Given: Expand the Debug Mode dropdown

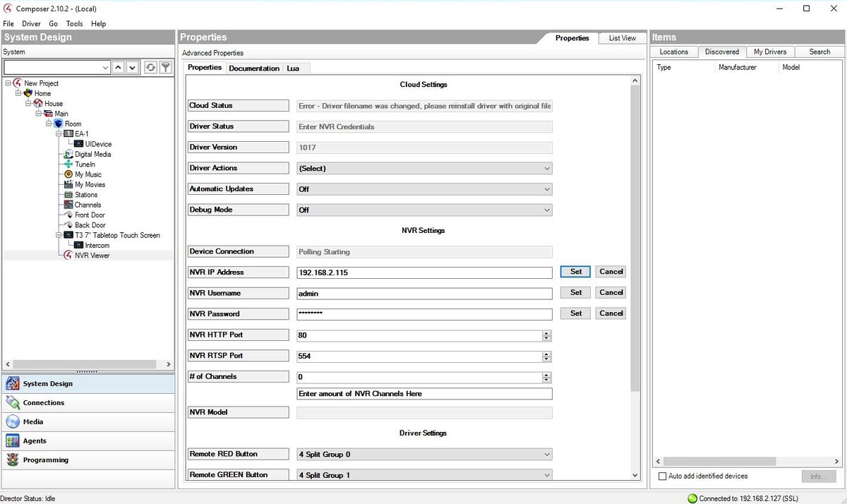Looking at the screenshot, I should (423, 210).
